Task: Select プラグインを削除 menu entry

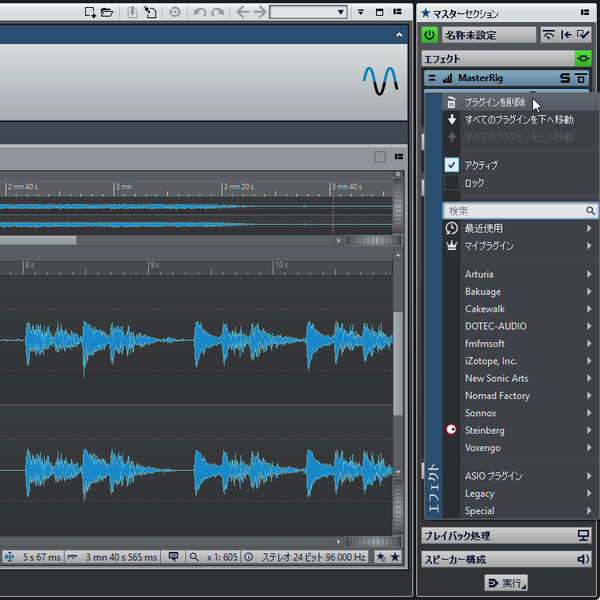Action: 521,103
